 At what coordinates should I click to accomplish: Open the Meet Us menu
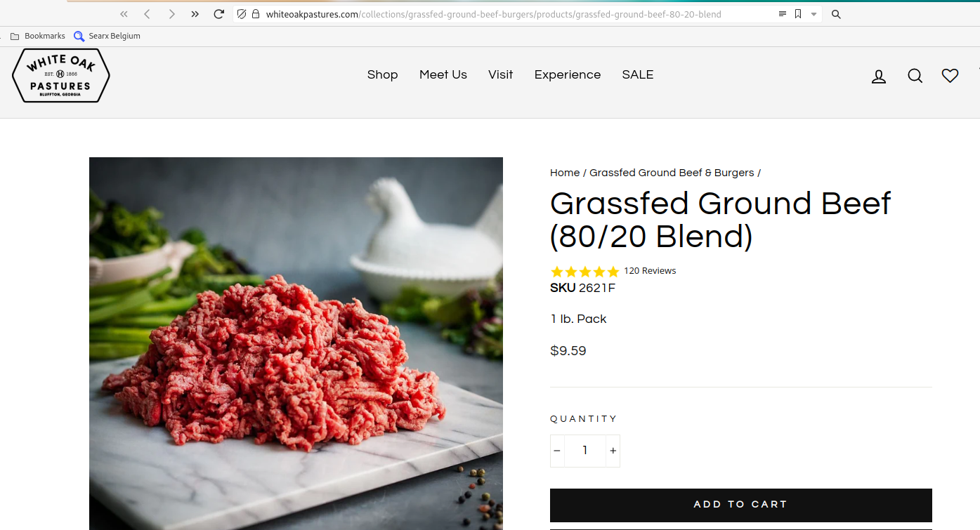pos(443,75)
